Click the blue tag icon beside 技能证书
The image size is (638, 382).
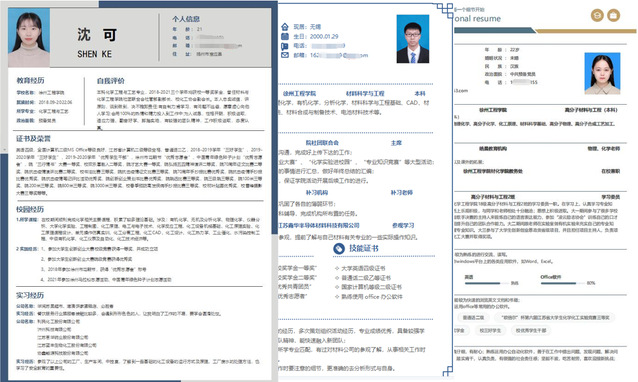[339, 249]
